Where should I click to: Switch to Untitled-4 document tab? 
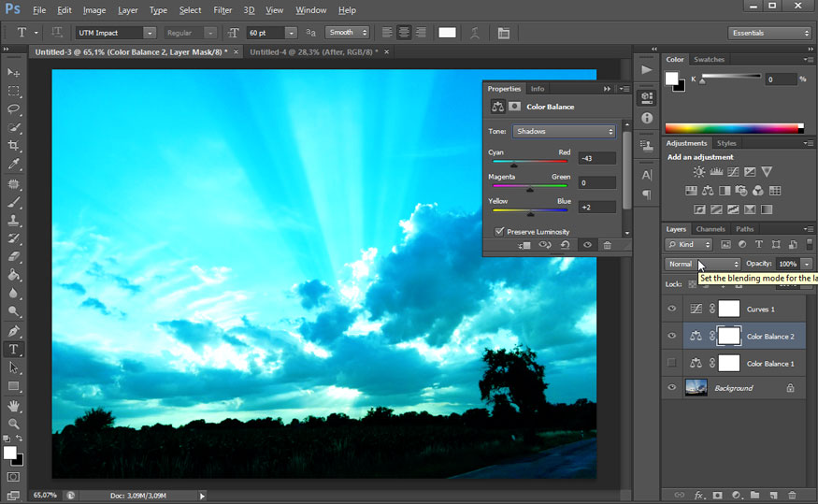tap(313, 52)
